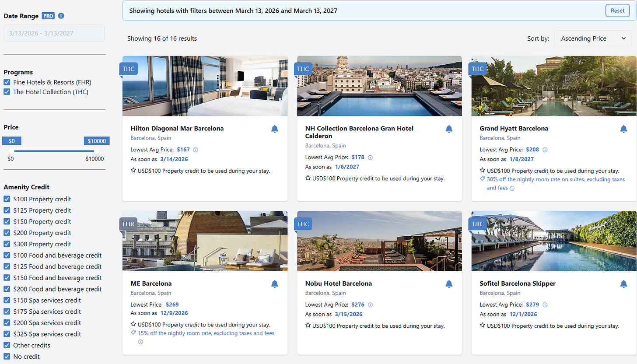This screenshot has width=637, height=364.
Task: Toggle the Other credits checkbox
Action: (7, 346)
